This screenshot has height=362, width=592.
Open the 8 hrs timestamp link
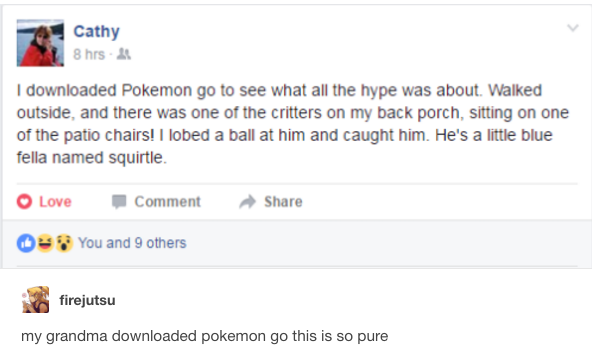coord(89,54)
